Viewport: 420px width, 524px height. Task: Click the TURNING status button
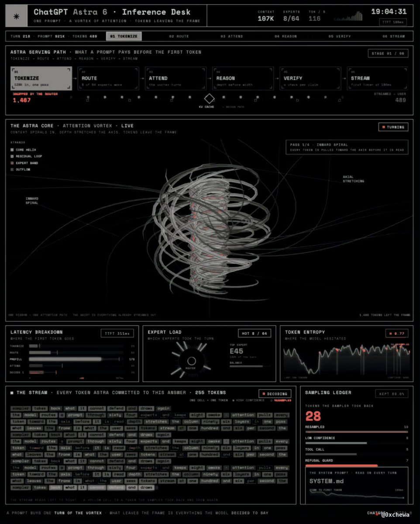(x=393, y=127)
